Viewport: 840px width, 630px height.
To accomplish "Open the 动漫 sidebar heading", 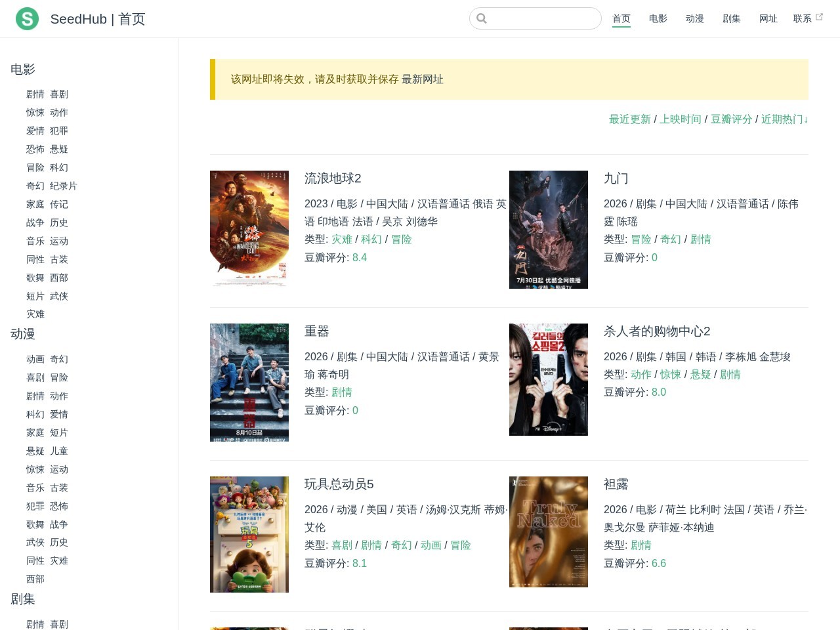I will click(x=23, y=335).
